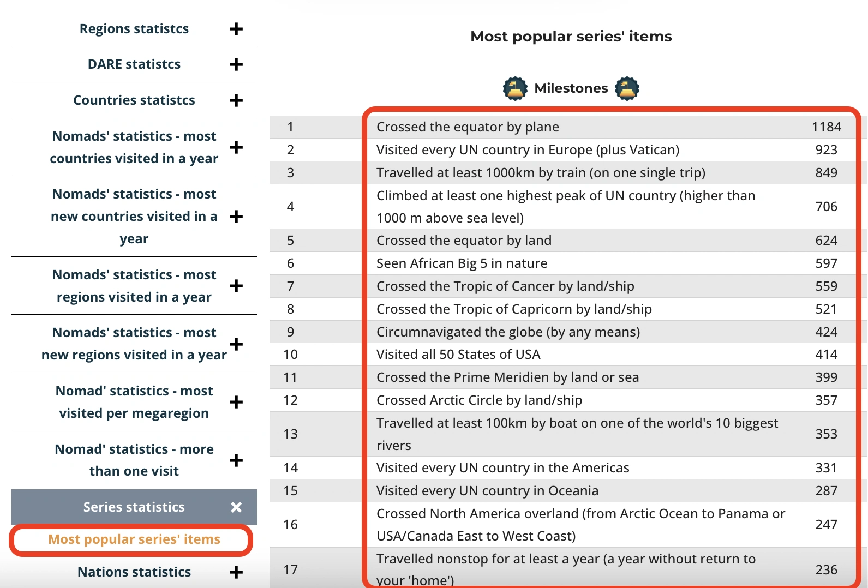
Task: Open the Series statistics section header
Action: [x=134, y=507]
